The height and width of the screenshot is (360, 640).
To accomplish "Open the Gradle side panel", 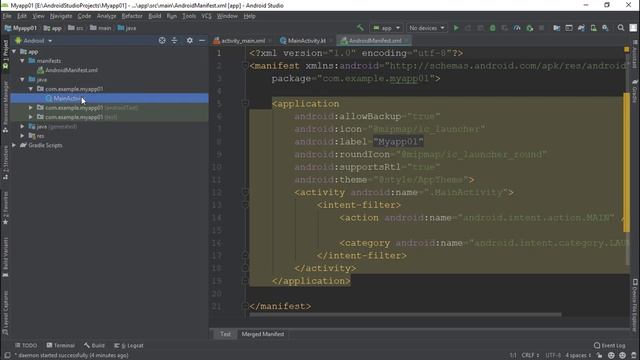I will tap(635, 91).
